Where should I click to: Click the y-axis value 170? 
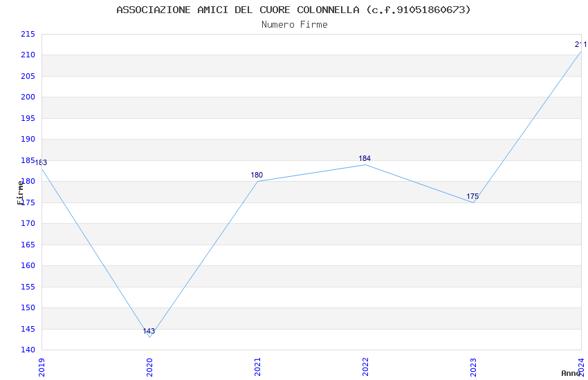pos(28,223)
